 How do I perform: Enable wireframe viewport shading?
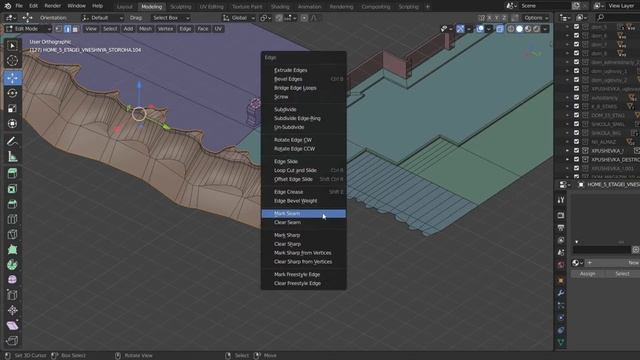[x=511, y=29]
